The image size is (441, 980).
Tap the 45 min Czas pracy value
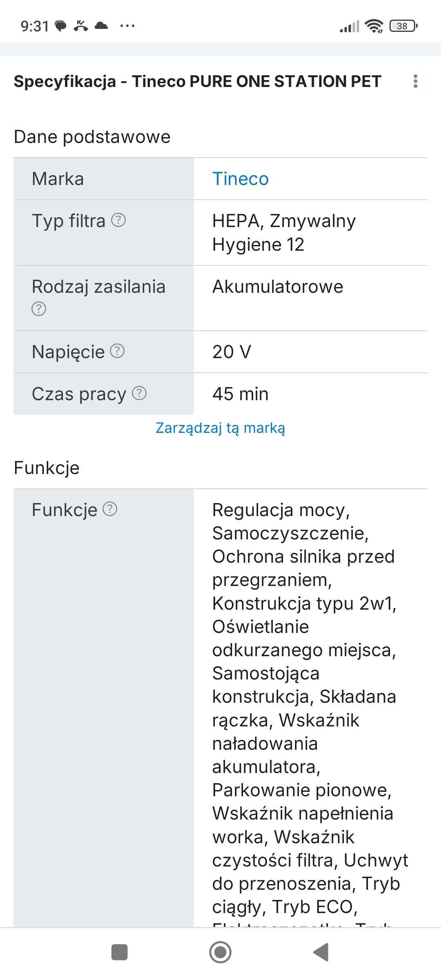[241, 394]
